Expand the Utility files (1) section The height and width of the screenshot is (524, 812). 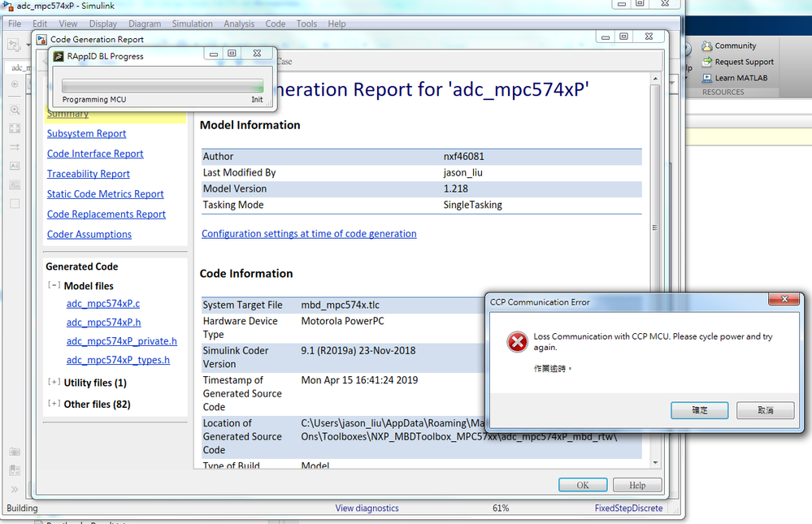[x=54, y=382]
